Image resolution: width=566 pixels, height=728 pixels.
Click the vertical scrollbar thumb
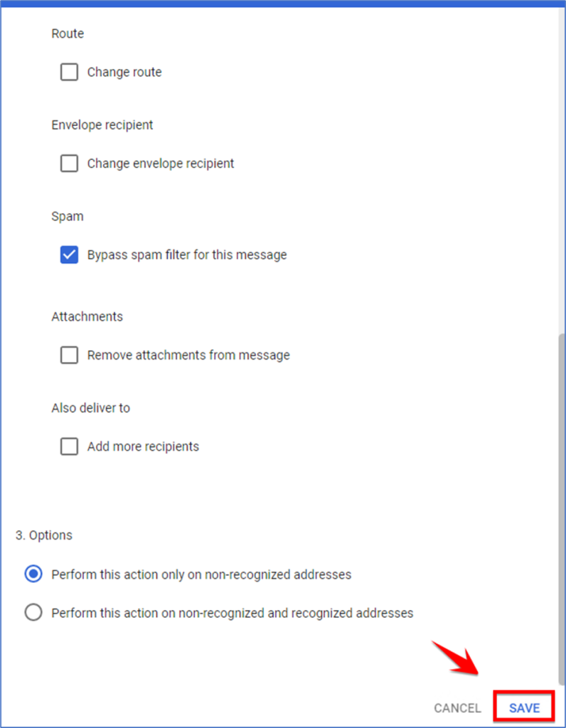point(562,508)
